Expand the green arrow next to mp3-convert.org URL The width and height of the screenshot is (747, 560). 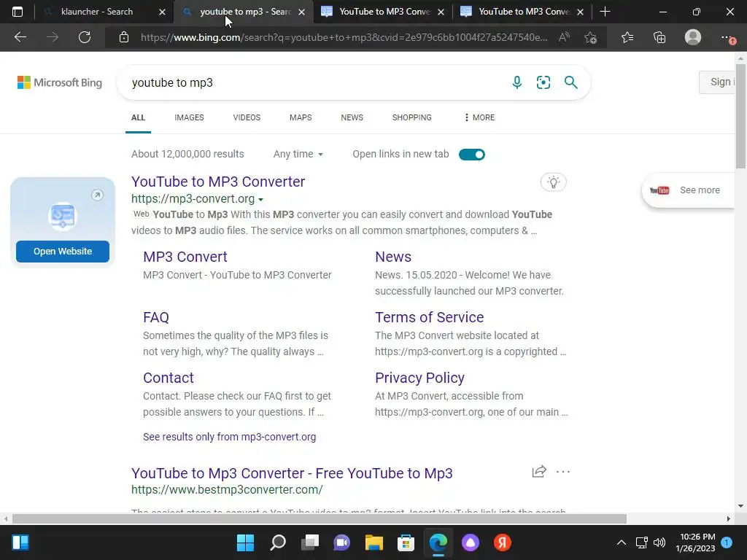tap(260, 200)
